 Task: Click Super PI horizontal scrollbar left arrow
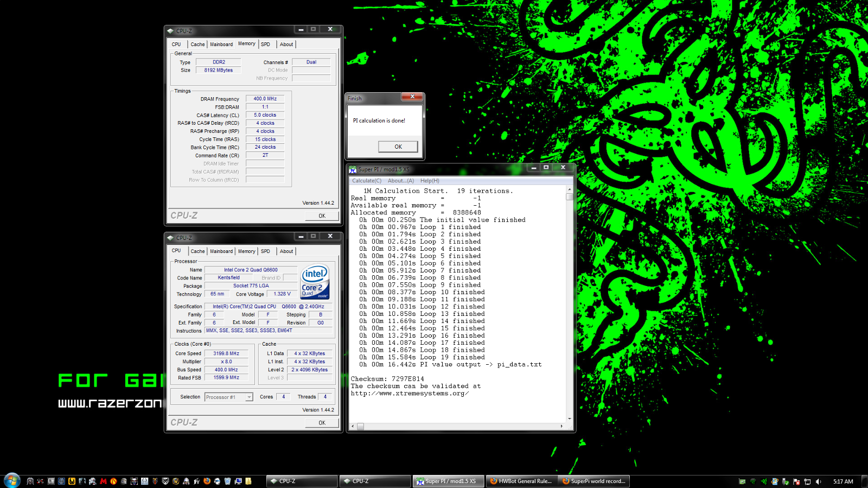point(353,426)
